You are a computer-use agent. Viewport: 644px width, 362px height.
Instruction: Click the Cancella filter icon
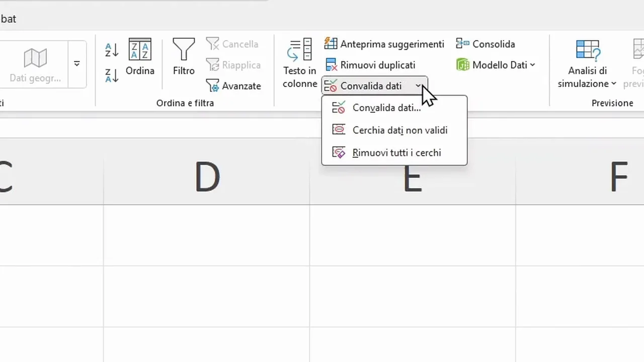click(232, 44)
